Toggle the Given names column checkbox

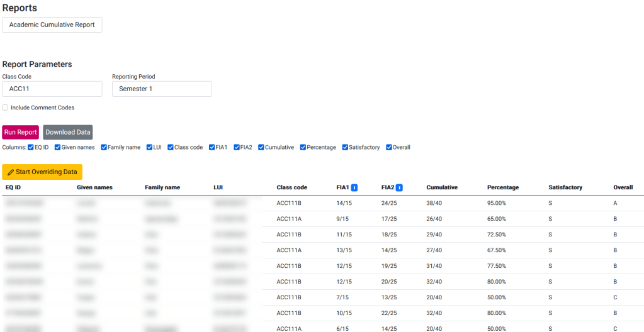click(x=58, y=147)
